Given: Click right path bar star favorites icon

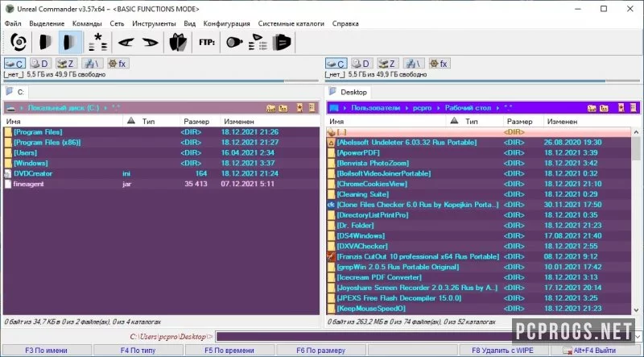Looking at the screenshot, I should (x=621, y=108).
